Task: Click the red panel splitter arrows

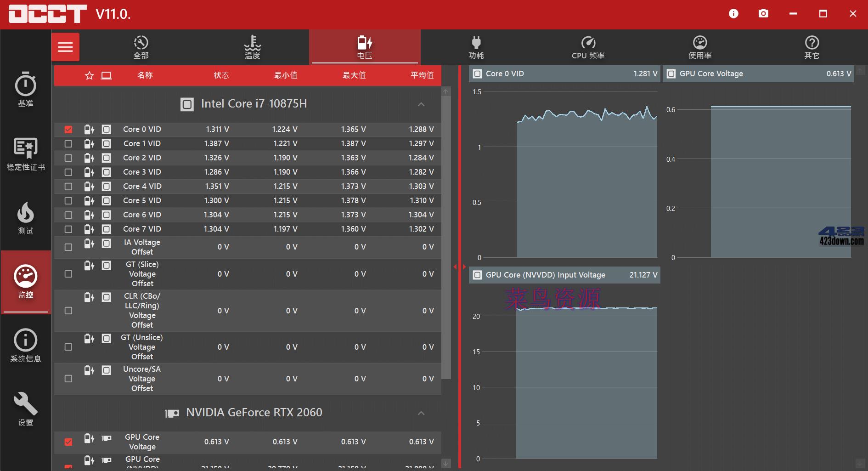Action: pos(460,267)
